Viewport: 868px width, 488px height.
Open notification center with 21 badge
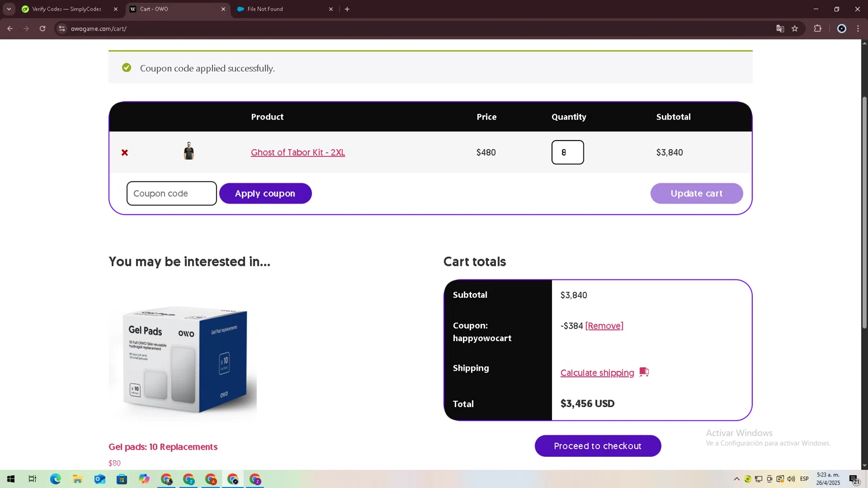[854, 479]
